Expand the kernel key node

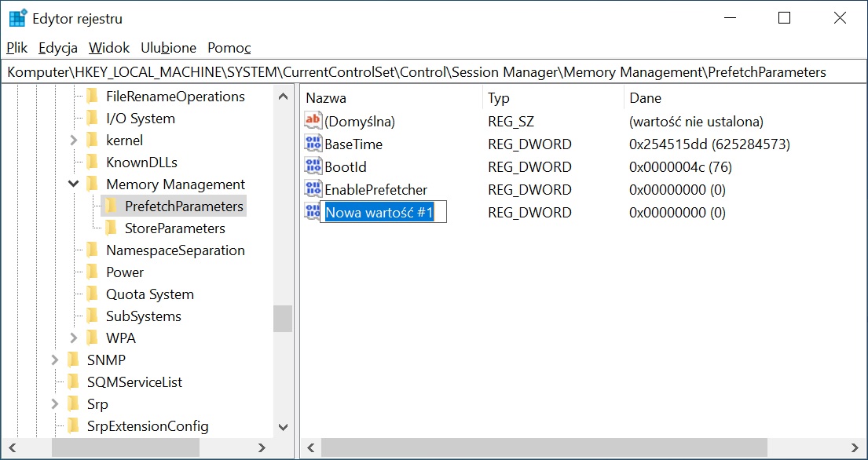point(73,141)
